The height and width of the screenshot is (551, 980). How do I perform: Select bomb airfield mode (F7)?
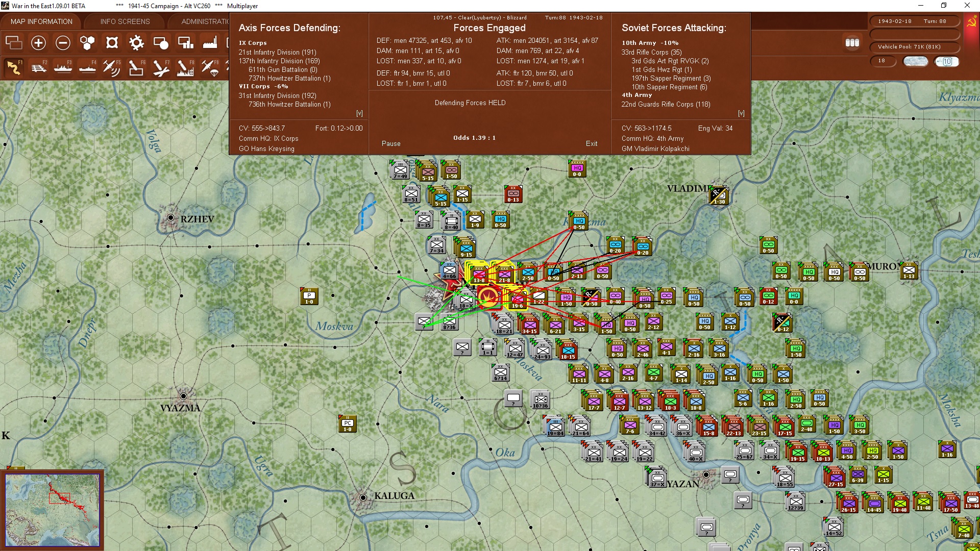coord(161,67)
